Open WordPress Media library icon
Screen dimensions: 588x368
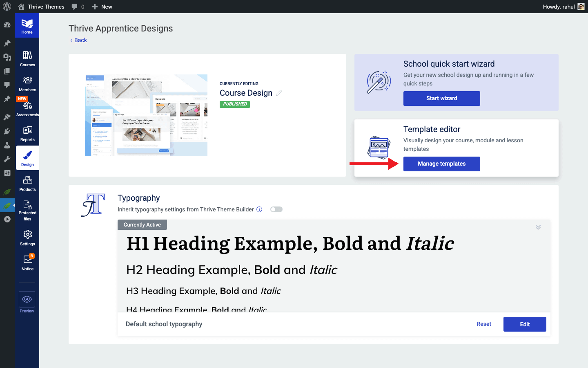point(7,57)
